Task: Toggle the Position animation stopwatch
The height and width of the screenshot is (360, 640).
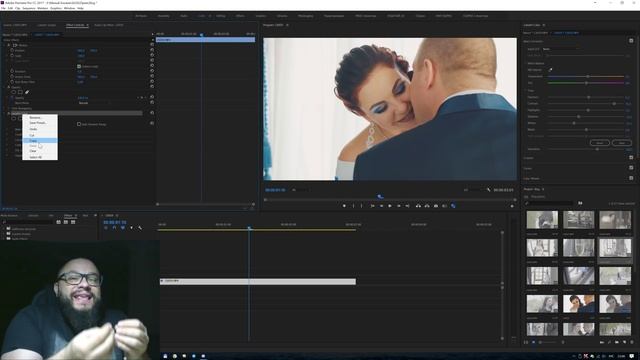Action: click(x=12, y=50)
